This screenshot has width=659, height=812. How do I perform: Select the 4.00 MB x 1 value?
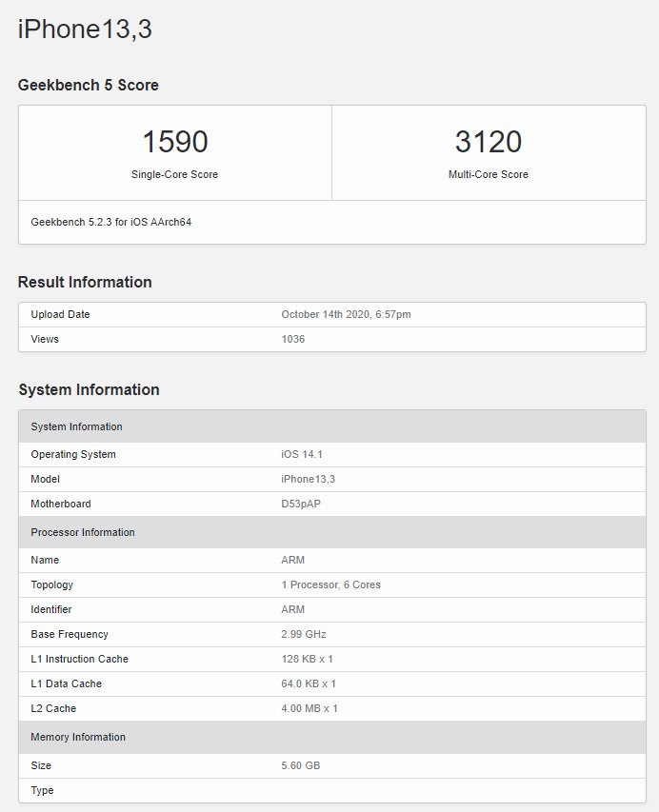(x=310, y=709)
